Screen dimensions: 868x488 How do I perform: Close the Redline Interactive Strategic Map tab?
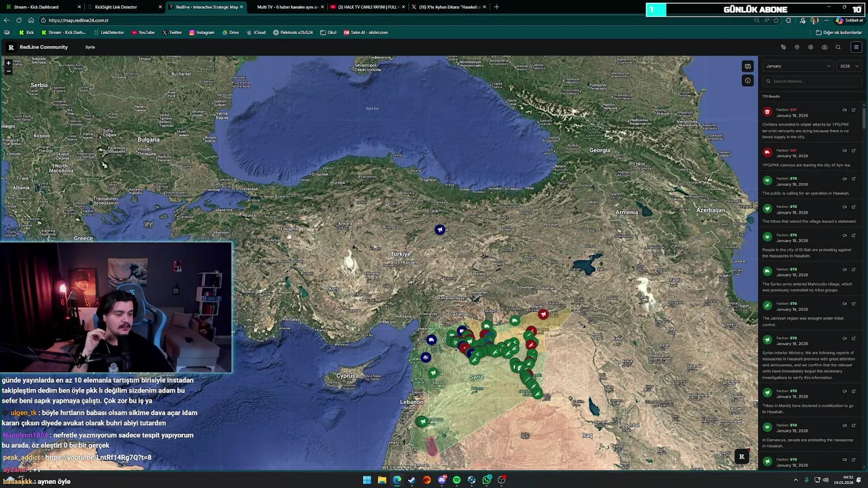(241, 7)
